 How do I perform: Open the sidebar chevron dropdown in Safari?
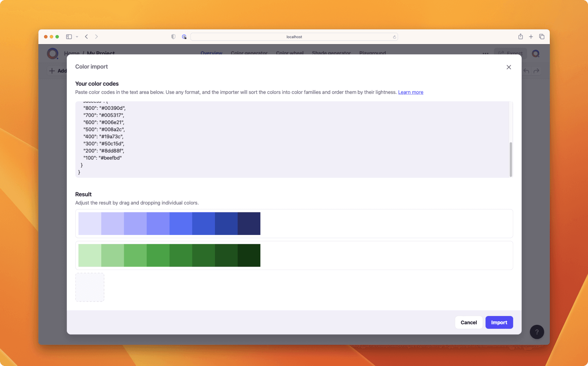click(x=77, y=37)
